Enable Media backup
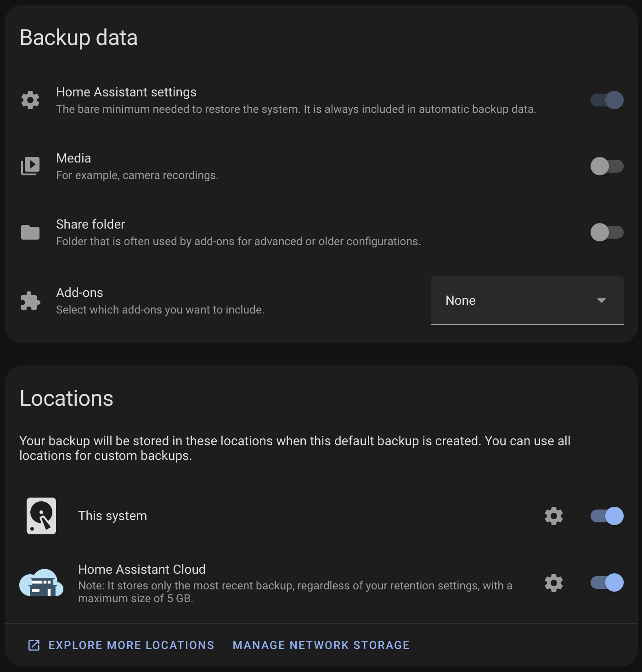 (x=606, y=166)
